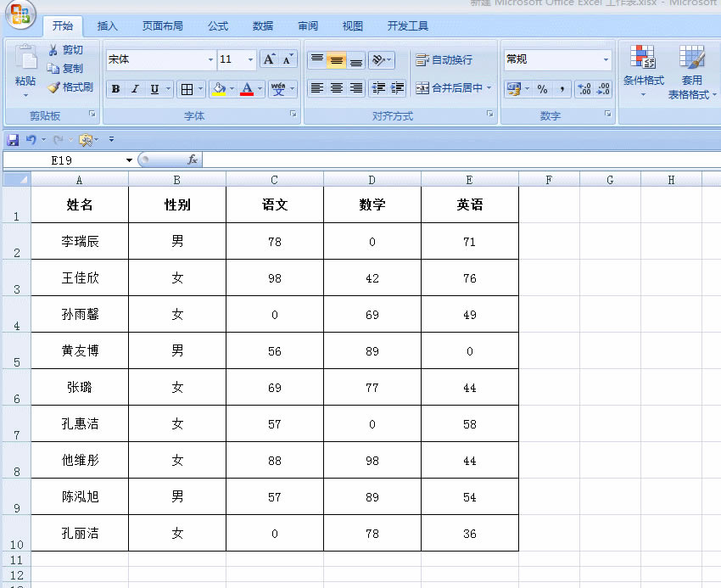Image resolution: width=721 pixels, height=588 pixels.
Task: Open Name Box dropdown next to E19
Action: [x=129, y=160]
